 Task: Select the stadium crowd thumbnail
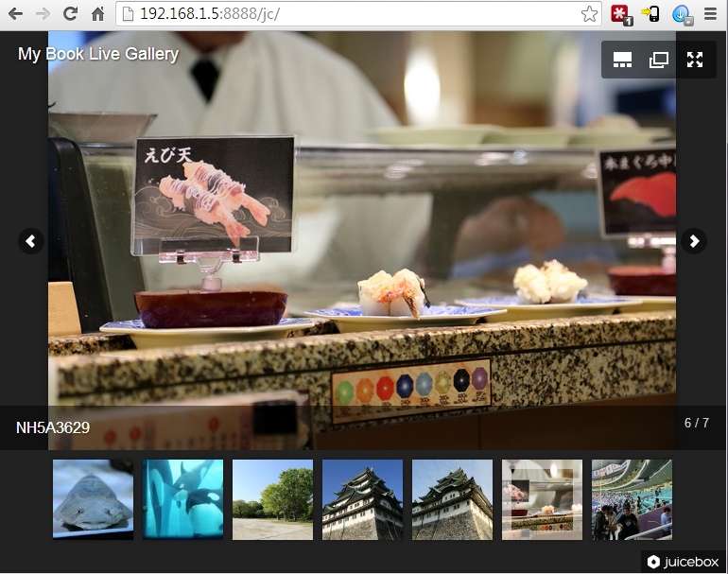pyautogui.click(x=632, y=499)
